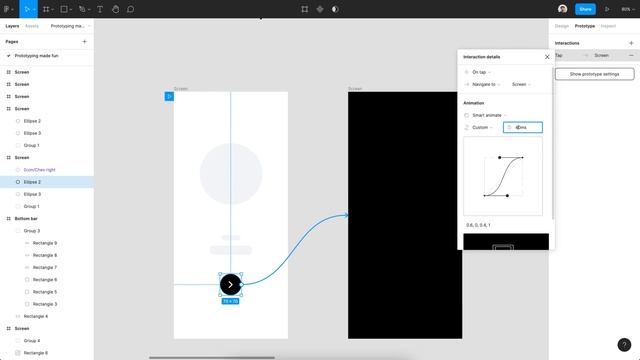Viewport: 640px width, 360px height.
Task: Open the Custom easing dropdown
Action: (x=482, y=128)
